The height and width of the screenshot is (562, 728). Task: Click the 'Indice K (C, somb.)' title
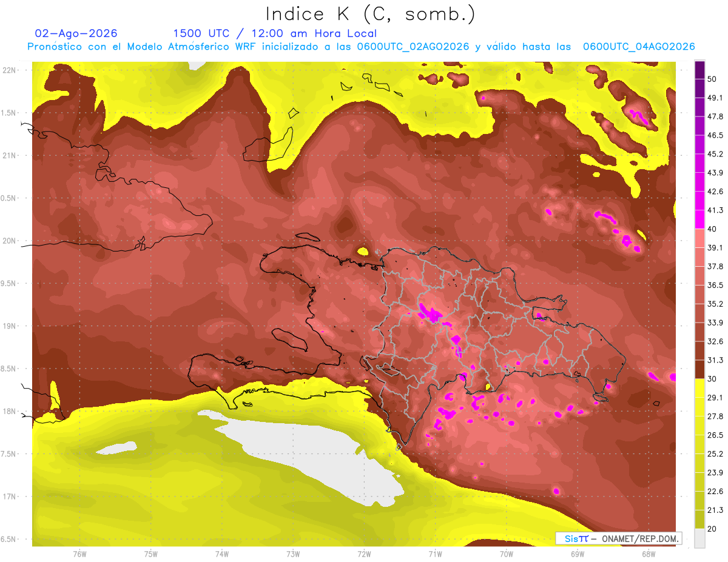point(371,14)
